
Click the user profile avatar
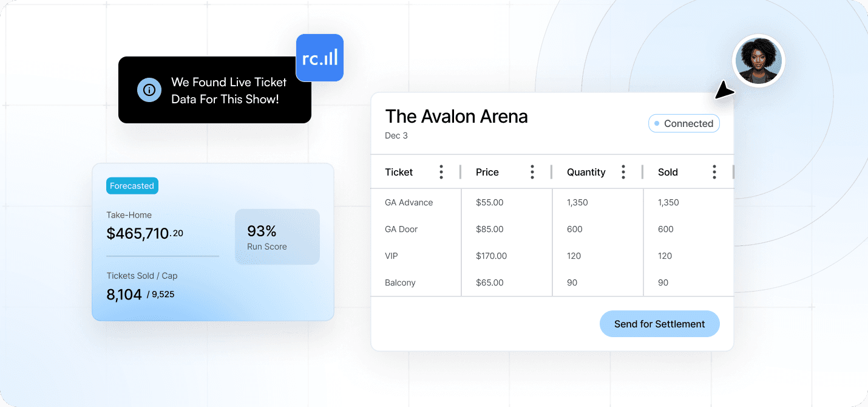point(758,61)
